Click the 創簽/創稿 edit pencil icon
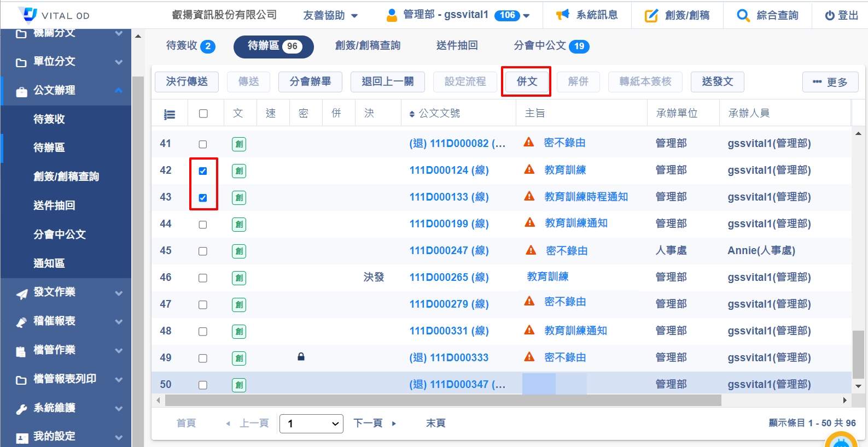 [x=651, y=16]
